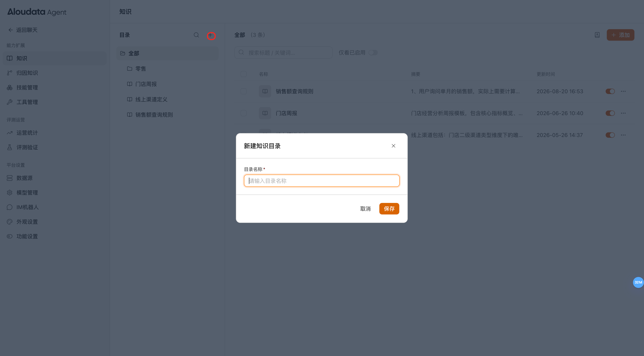
Task: Click the book icon of 门店周报 row
Action: coord(265,113)
